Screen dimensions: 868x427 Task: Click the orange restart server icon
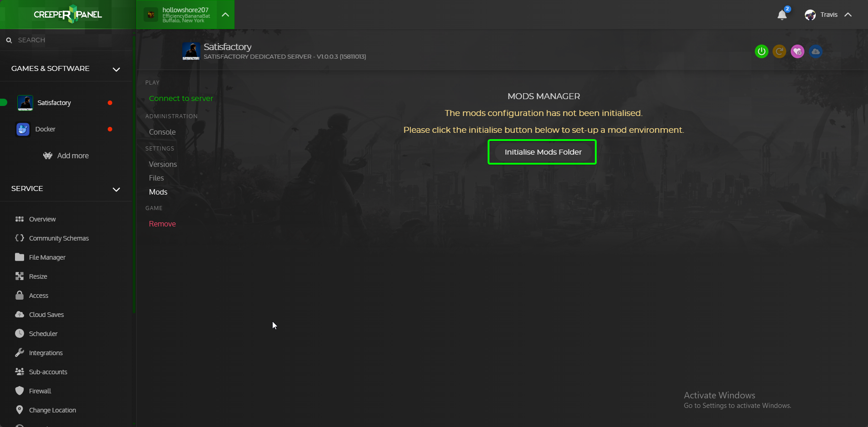point(779,51)
